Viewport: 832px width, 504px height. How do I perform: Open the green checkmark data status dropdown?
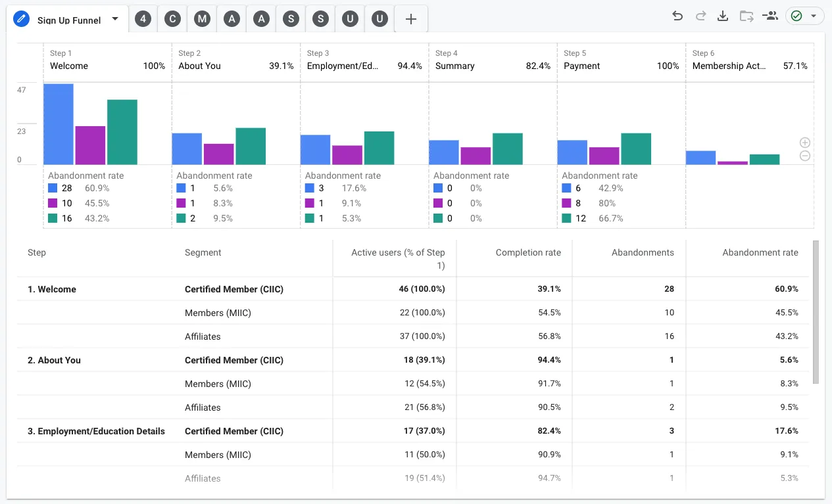pyautogui.click(x=805, y=16)
